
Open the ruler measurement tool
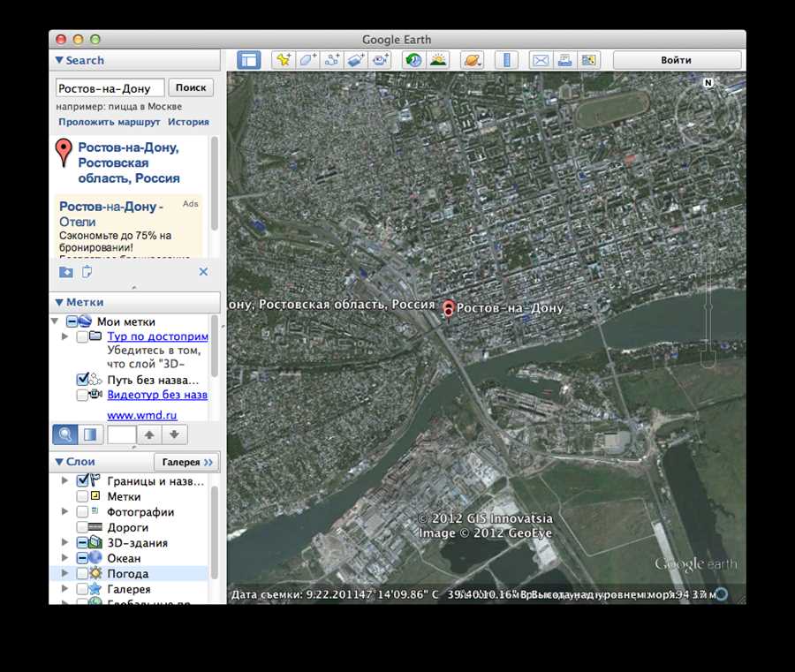click(x=506, y=60)
